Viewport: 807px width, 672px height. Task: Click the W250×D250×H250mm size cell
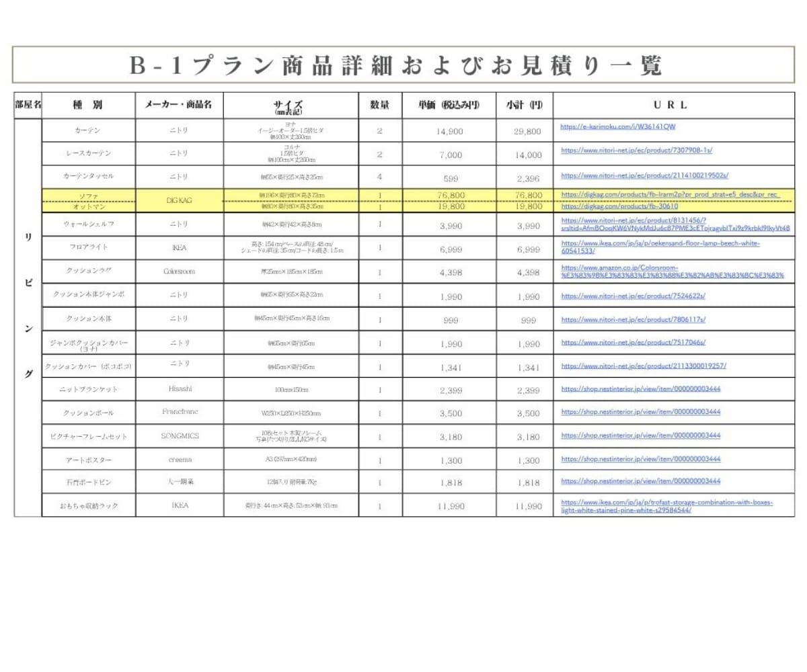coord(291,413)
